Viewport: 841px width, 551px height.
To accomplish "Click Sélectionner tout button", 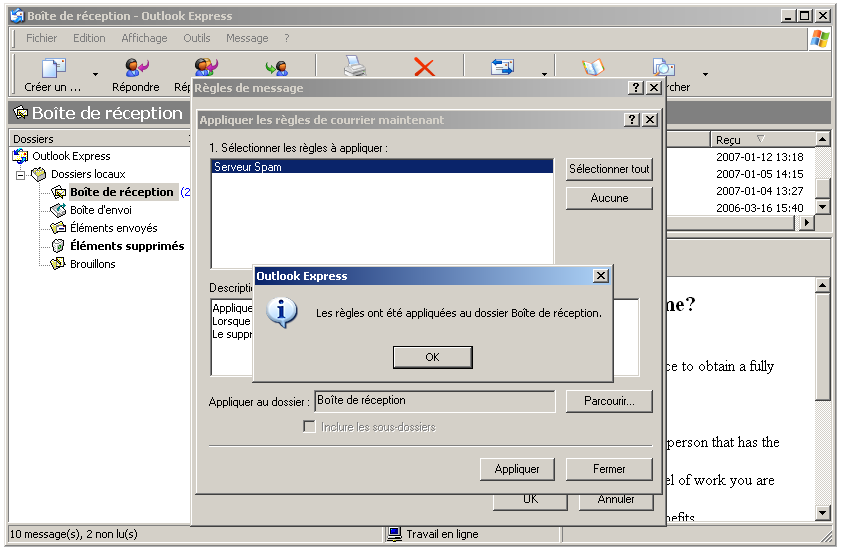I will pyautogui.click(x=609, y=169).
